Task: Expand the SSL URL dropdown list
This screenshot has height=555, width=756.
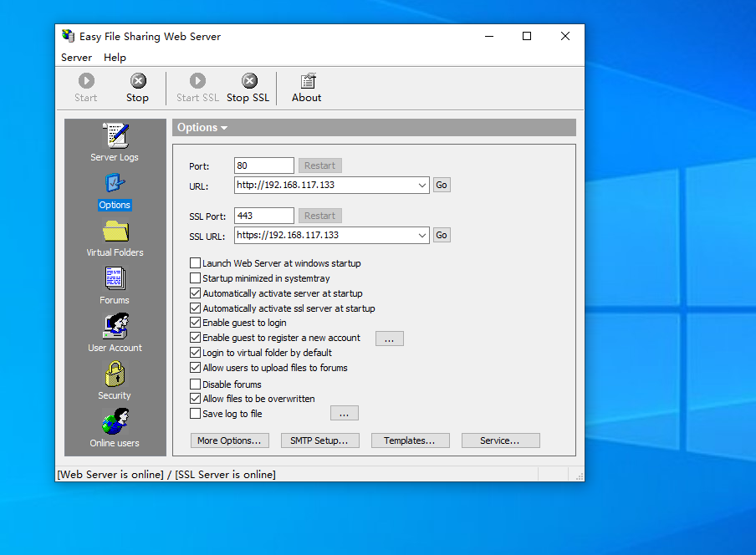Action: (x=422, y=236)
